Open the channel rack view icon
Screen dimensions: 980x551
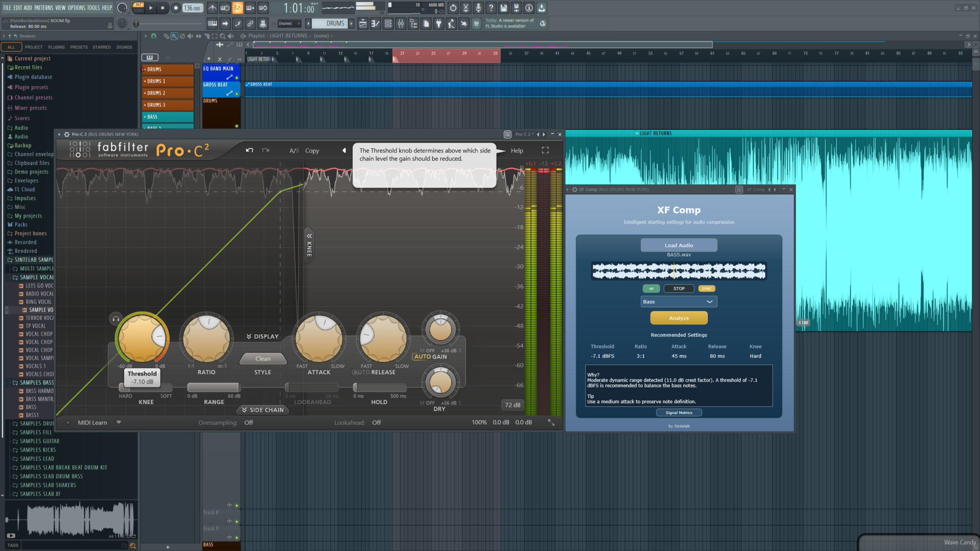pos(388,23)
